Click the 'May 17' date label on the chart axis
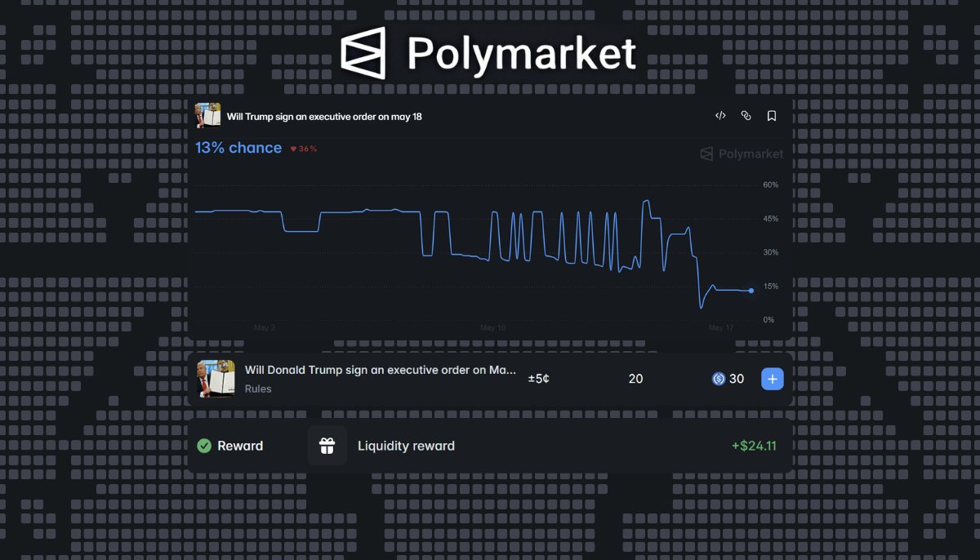Screen dimensions: 980x560 (721, 327)
